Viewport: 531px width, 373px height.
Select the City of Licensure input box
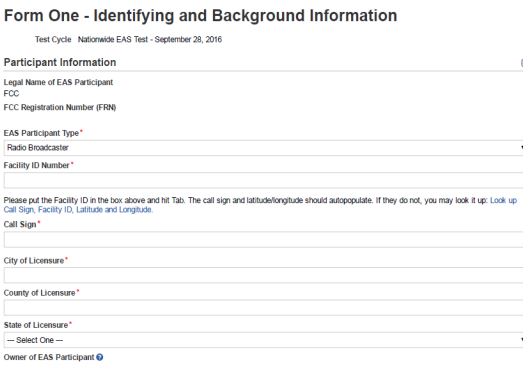click(x=263, y=275)
